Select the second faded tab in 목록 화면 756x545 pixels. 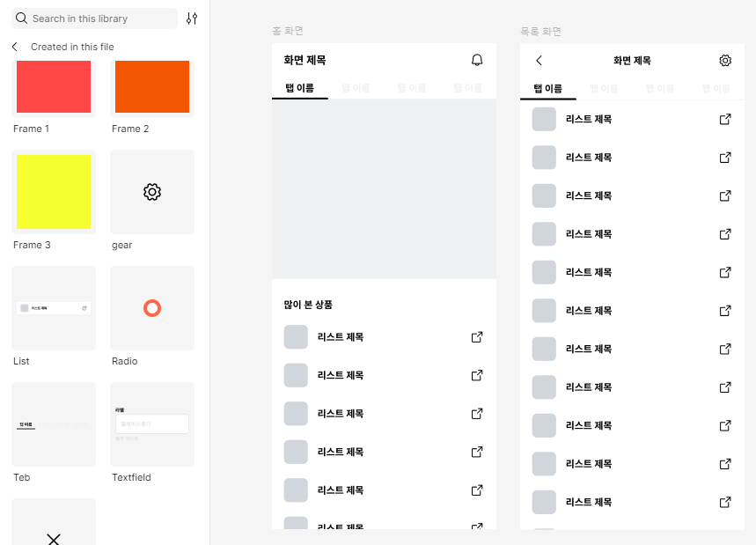tap(604, 89)
